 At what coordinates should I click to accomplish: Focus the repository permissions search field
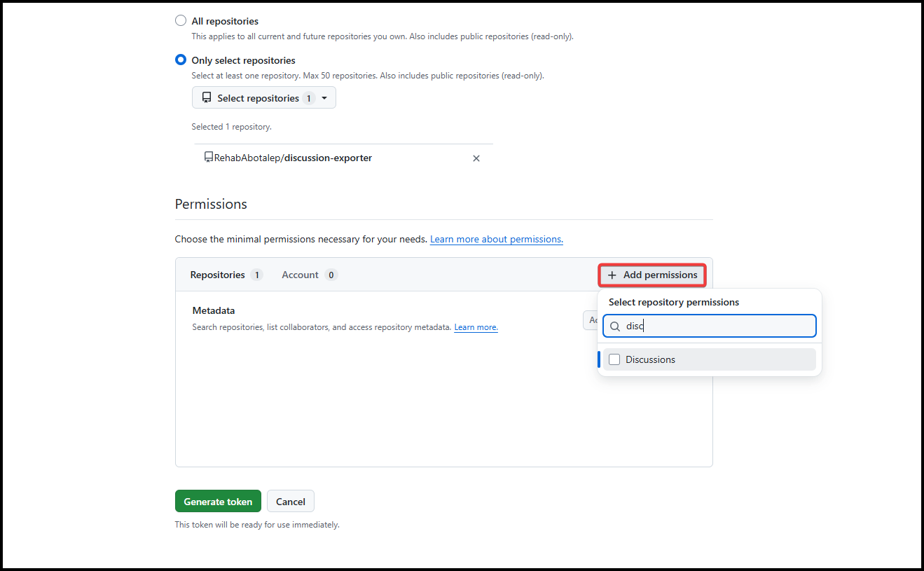tap(718, 326)
